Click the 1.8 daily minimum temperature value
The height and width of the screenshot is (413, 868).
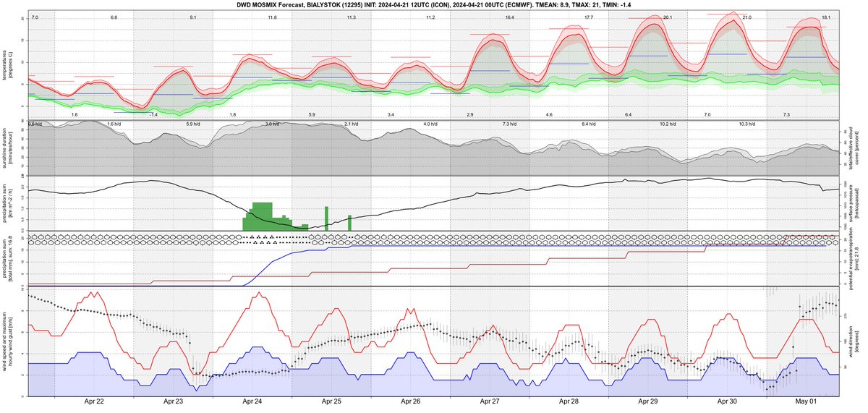point(232,115)
